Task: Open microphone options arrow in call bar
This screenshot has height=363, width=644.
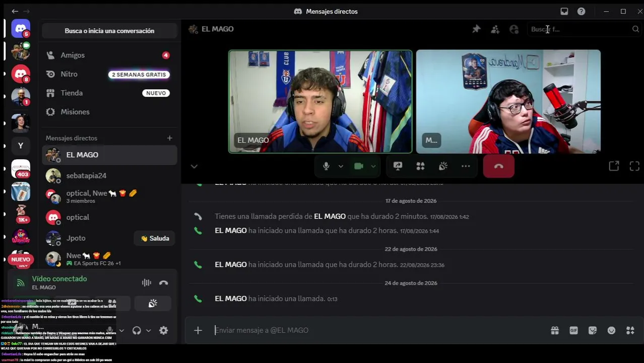Action: (x=341, y=166)
